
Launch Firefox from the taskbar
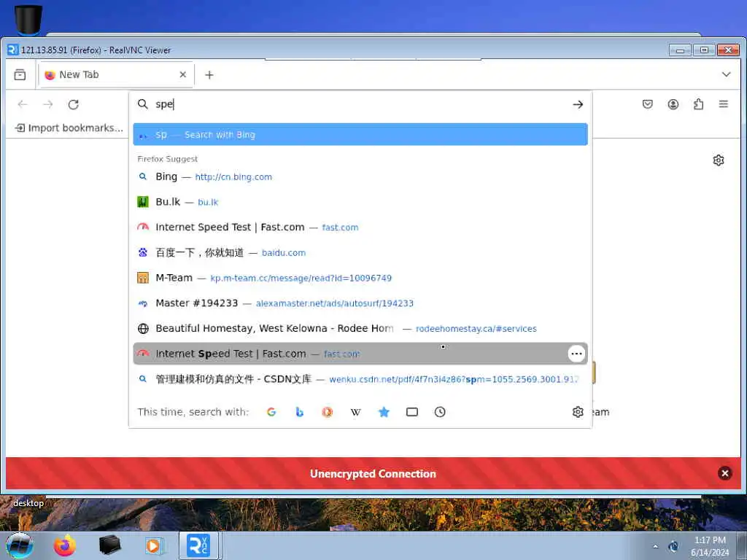(64, 545)
